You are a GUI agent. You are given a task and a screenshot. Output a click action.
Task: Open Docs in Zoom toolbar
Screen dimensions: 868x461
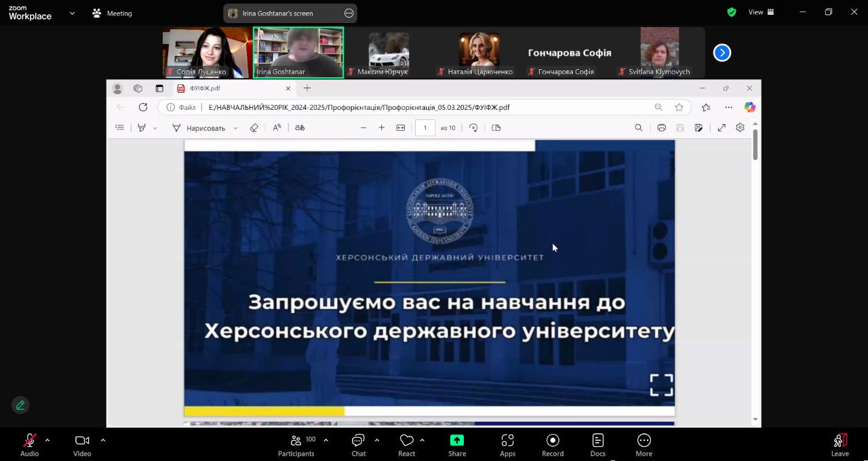(597, 444)
